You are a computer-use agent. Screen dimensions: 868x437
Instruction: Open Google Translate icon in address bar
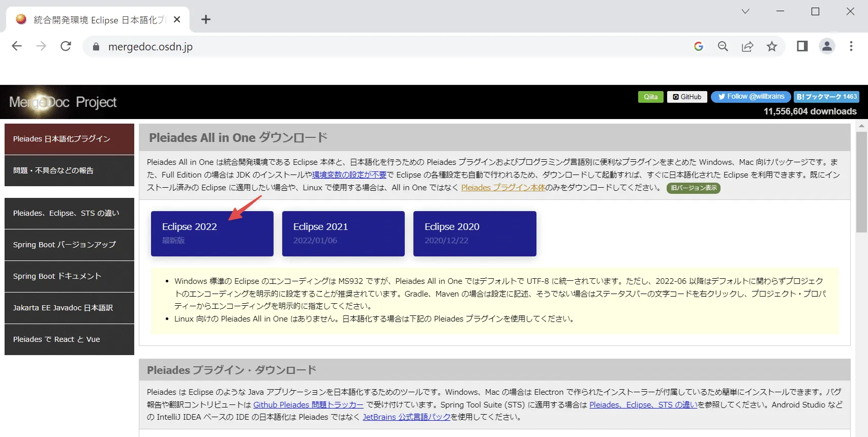pyautogui.click(x=699, y=46)
